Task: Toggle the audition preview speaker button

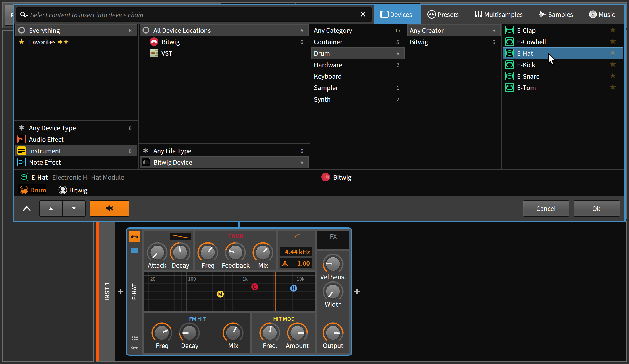Action: point(109,209)
